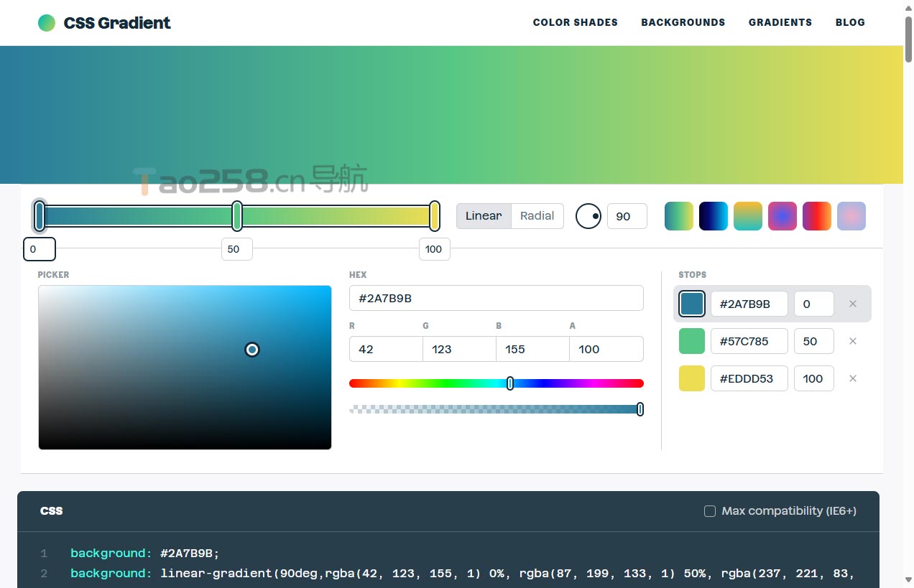Image resolution: width=914 pixels, height=588 pixels.
Task: Select the gradient stop handle at 0
Action: tap(40, 216)
